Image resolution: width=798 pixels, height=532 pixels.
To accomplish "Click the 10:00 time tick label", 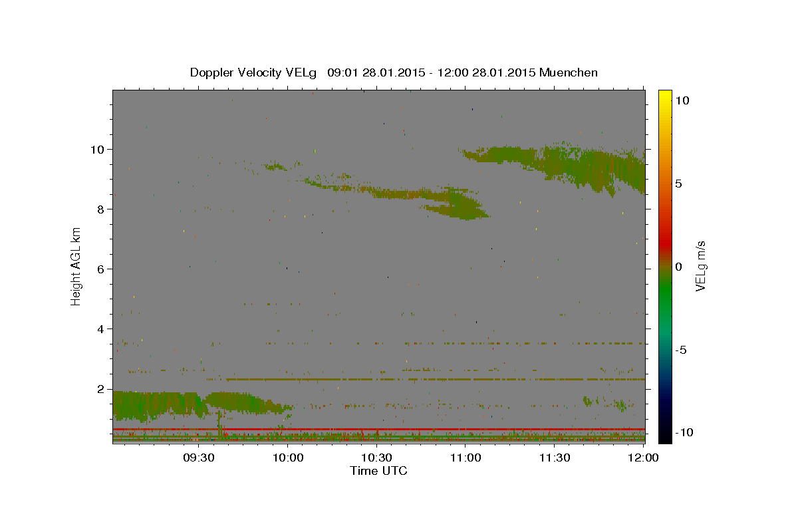I will (288, 458).
